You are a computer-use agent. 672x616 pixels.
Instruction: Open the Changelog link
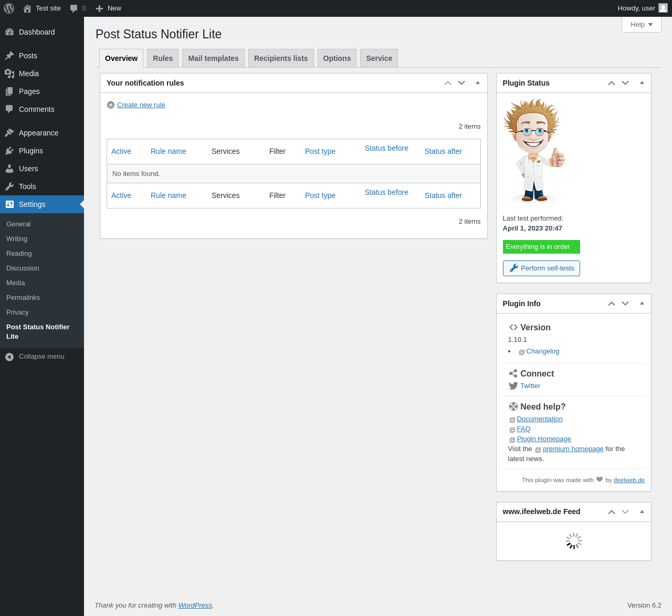point(542,351)
